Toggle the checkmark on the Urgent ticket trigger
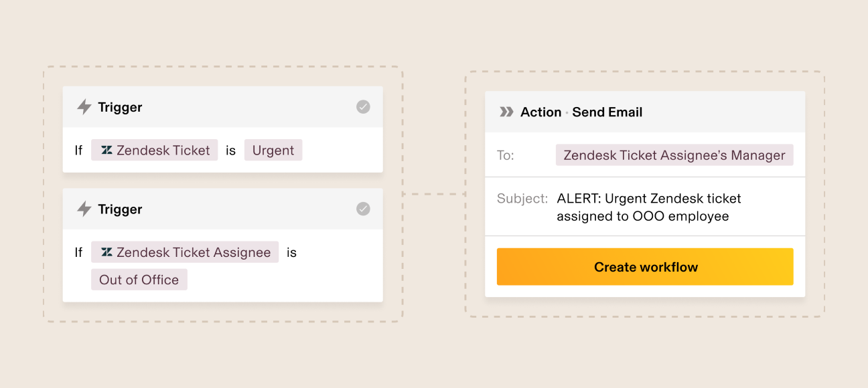The width and height of the screenshot is (868, 388). 363,107
